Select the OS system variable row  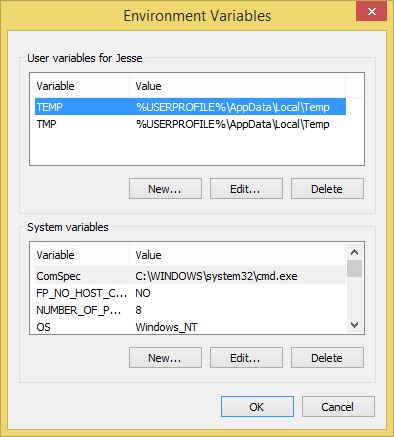point(190,327)
